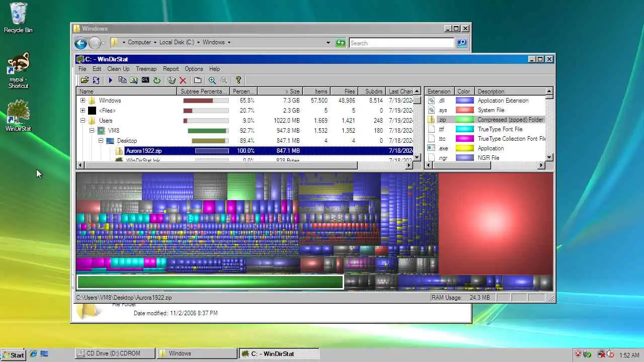Expand the Windows folder tree node

click(83, 101)
